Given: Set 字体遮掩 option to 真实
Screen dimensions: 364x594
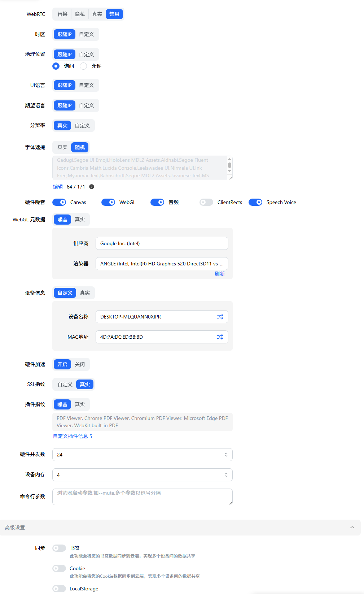Looking at the screenshot, I should [x=62, y=147].
